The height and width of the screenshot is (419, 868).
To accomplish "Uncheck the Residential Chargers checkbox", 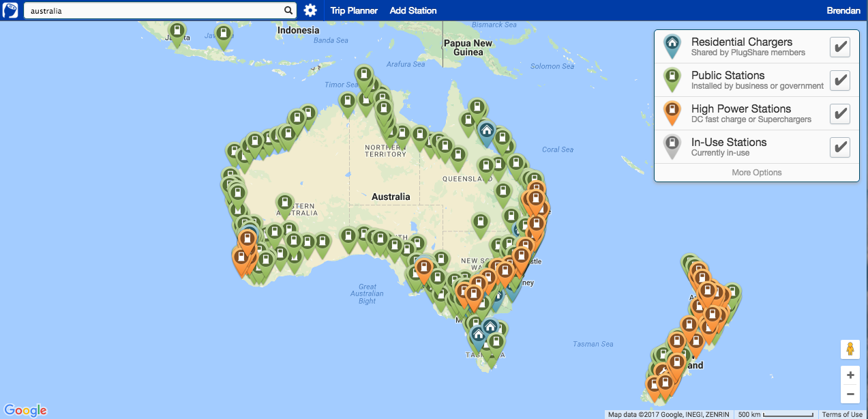I will (840, 47).
